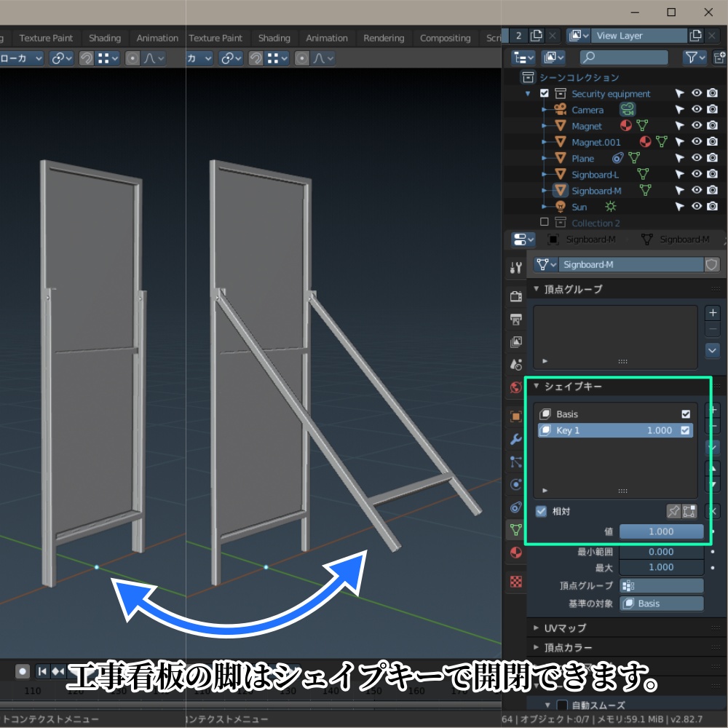Screen dimensions: 728x728
Task: Uncheck the 相対 checkbox
Action: coord(540,511)
